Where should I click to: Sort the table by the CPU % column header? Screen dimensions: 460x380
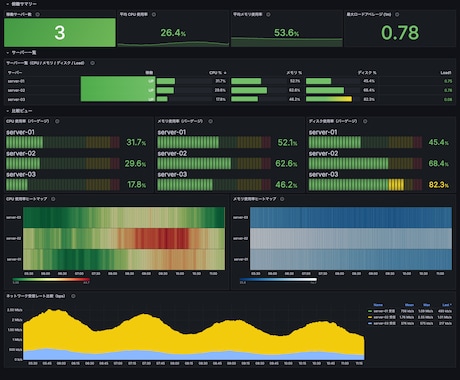coord(215,73)
